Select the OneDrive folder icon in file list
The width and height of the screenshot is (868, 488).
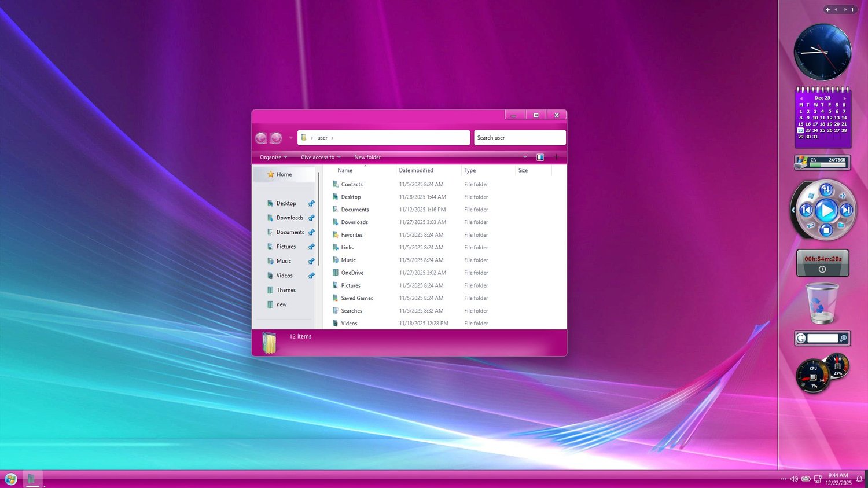pyautogui.click(x=336, y=273)
